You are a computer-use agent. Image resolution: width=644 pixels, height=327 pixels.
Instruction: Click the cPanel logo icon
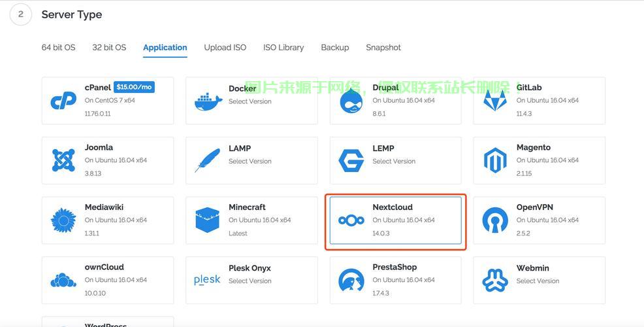click(63, 100)
